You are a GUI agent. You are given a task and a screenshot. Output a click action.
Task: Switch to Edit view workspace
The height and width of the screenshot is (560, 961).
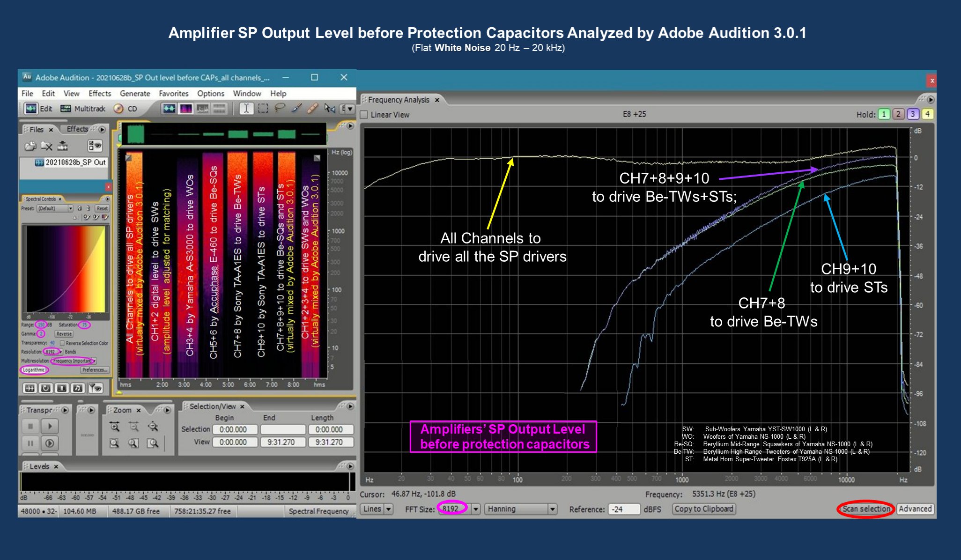[38, 109]
